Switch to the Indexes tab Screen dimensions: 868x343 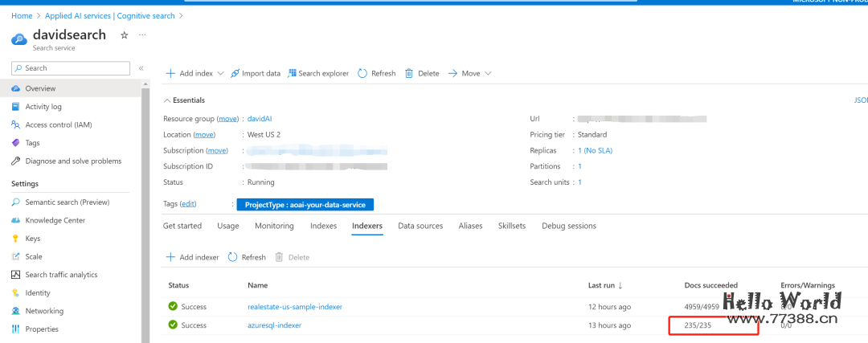(x=323, y=226)
